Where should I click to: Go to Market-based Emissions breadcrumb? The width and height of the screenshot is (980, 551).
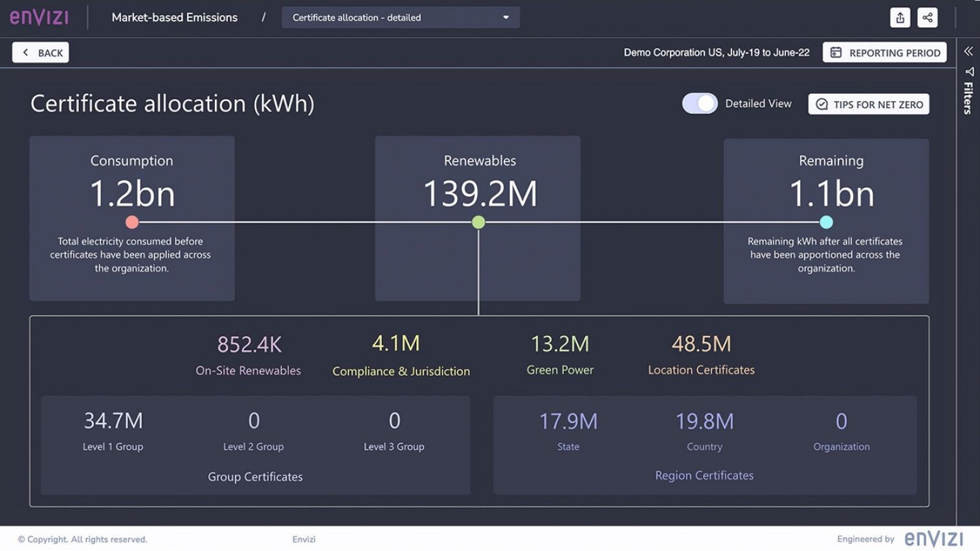[174, 17]
